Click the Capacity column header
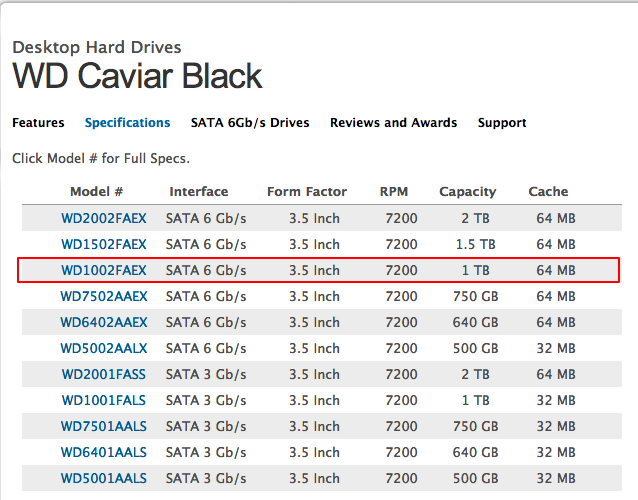Screen dimensions: 638x500 point(468,192)
